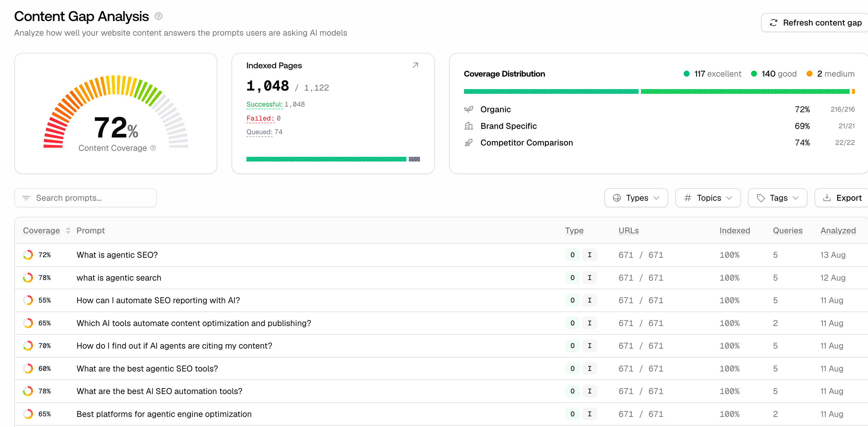Viewport: 868px width, 427px height.
Task: Sort by the Coverage column header
Action: (42, 230)
